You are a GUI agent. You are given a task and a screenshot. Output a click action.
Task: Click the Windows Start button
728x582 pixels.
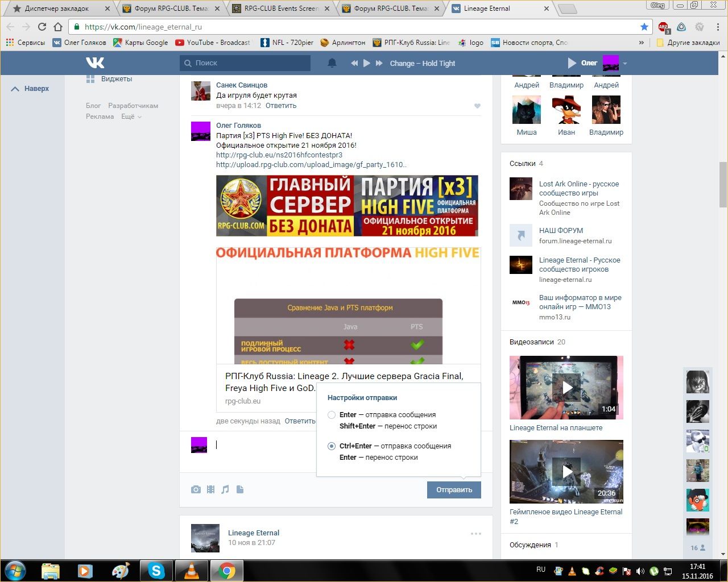click(15, 571)
